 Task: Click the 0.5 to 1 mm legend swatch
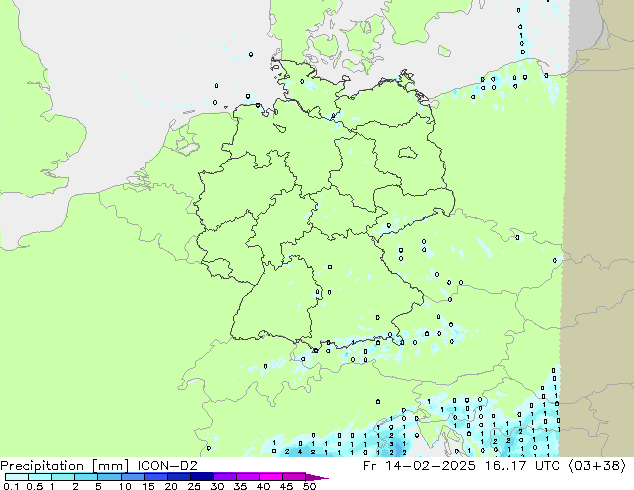pos(40,477)
